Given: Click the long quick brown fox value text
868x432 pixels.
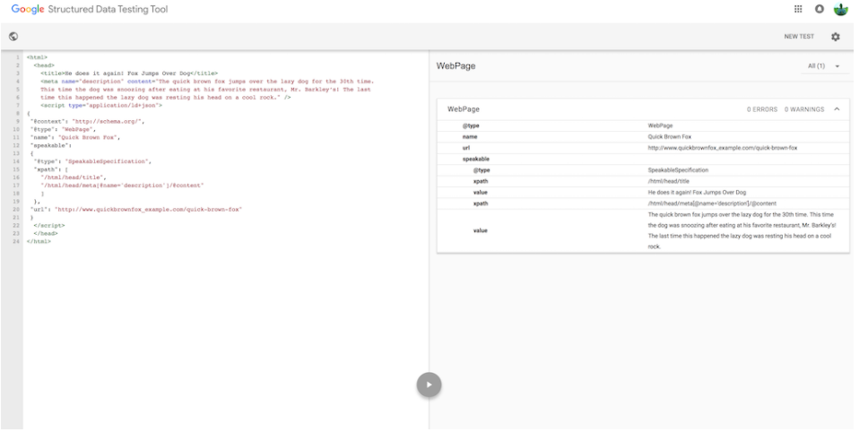Looking at the screenshot, I should [x=742, y=230].
